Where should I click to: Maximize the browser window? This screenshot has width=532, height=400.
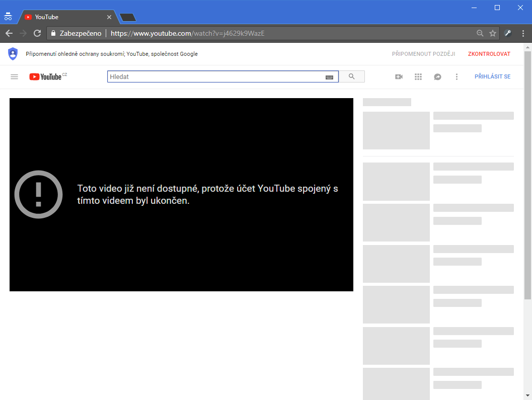(x=497, y=8)
